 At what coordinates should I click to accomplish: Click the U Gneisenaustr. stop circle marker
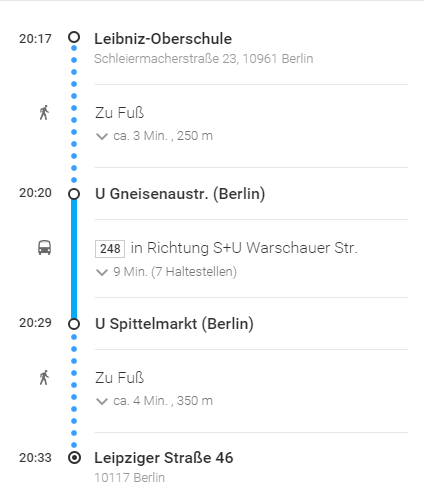[74, 194]
